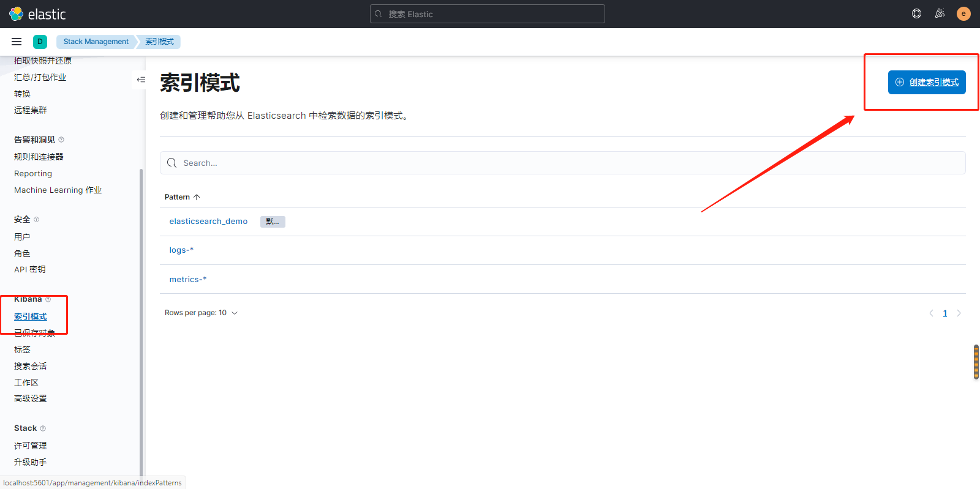The height and width of the screenshot is (489, 980).
Task: Open the help menu lifebuoy icon
Action: coord(916,13)
